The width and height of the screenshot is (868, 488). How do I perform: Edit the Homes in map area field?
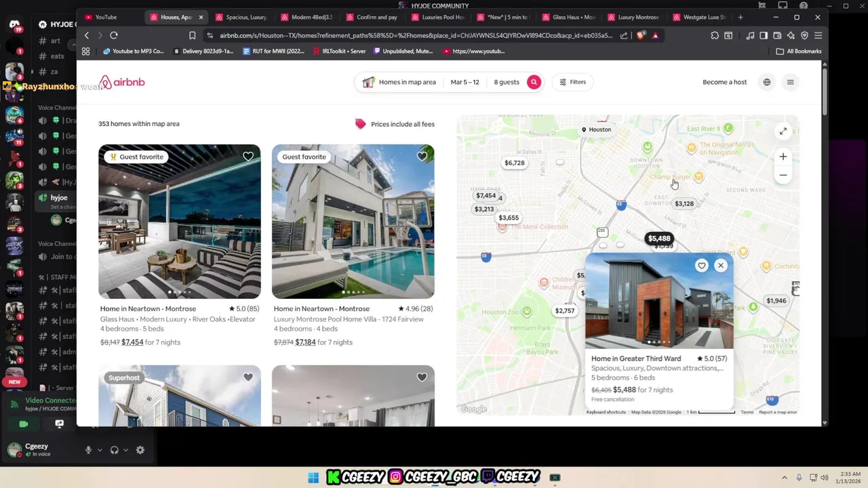coord(399,82)
